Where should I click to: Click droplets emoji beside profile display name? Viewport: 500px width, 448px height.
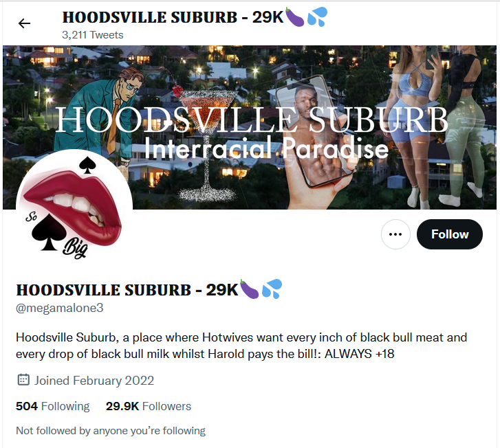coord(272,289)
